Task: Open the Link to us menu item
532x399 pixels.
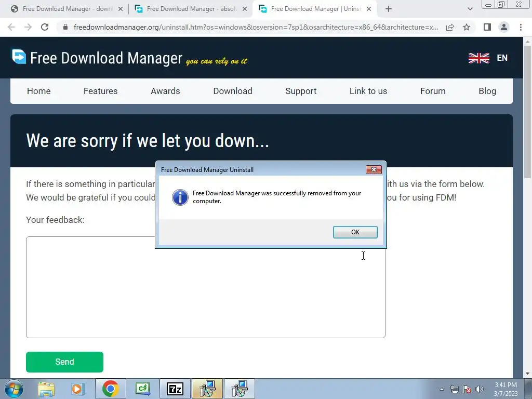Action: (368, 91)
